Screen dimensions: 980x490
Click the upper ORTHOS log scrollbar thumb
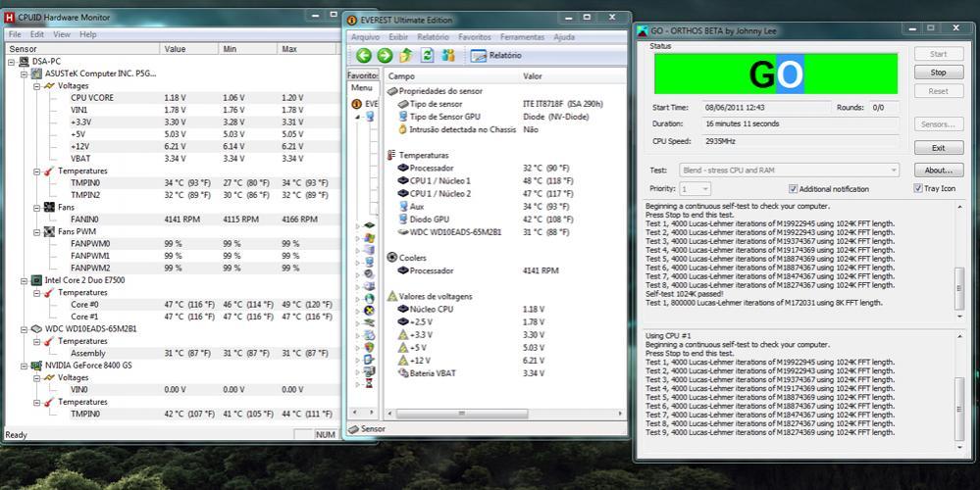coord(960,288)
